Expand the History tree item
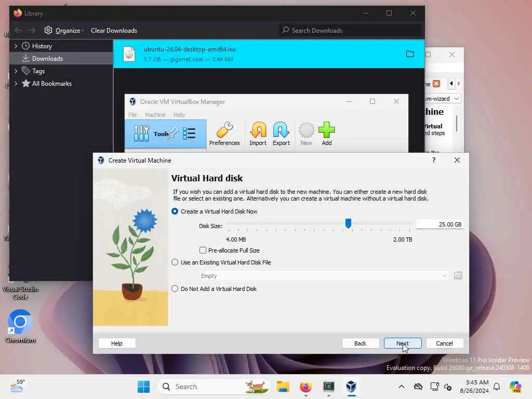532x399 pixels. point(16,46)
